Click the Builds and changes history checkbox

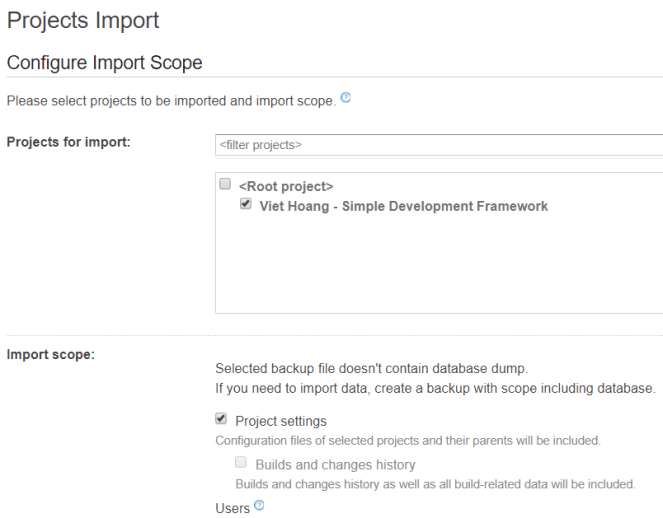pyautogui.click(x=241, y=463)
